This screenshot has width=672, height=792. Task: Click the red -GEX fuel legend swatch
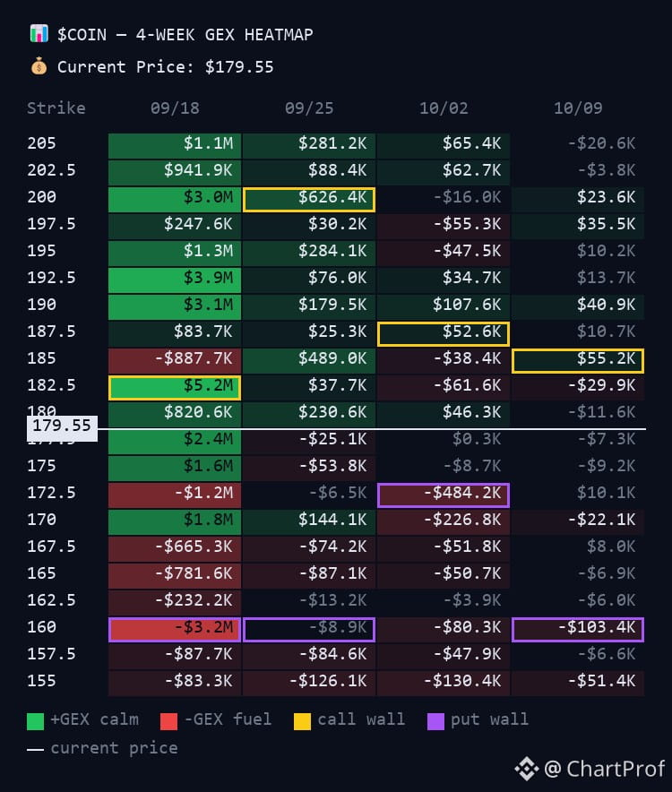pyautogui.click(x=168, y=721)
